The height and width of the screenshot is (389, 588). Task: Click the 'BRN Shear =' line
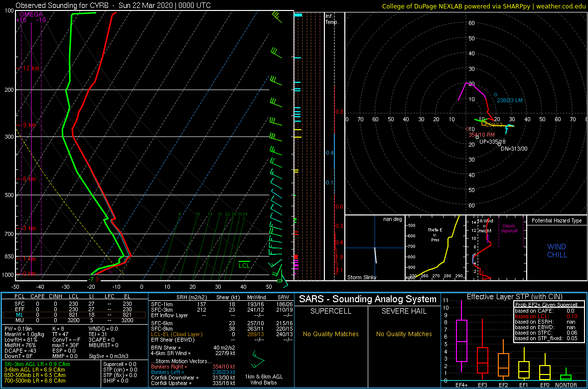(x=193, y=348)
